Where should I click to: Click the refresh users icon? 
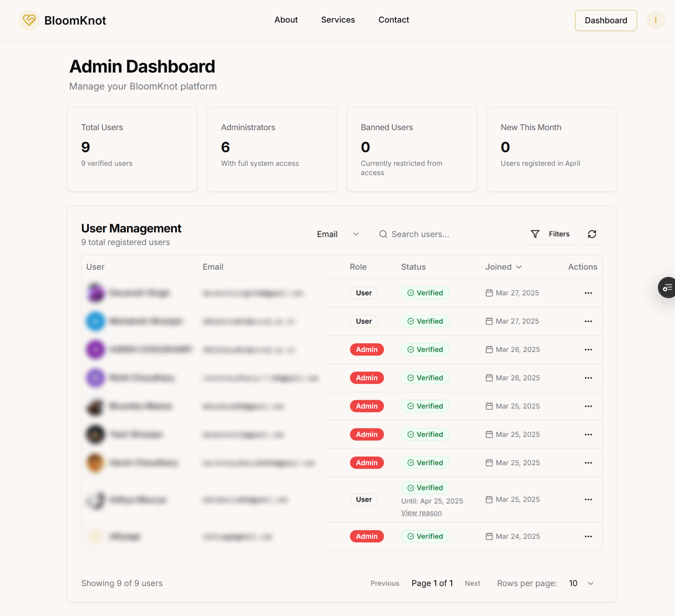592,234
